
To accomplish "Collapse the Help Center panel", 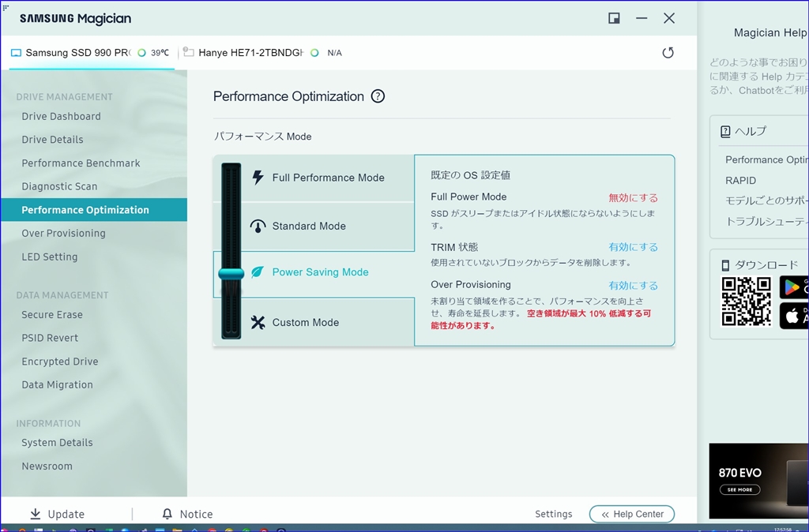I will point(632,514).
